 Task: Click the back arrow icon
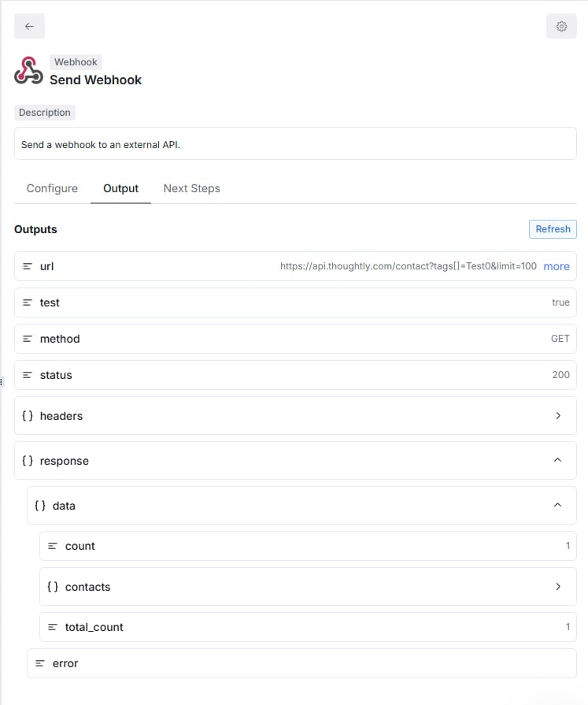click(x=28, y=26)
